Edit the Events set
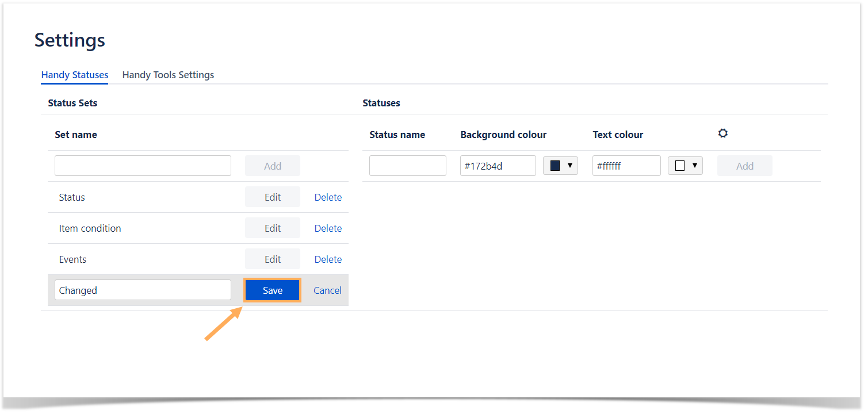Viewport: 868px width, 414px height. [273, 259]
